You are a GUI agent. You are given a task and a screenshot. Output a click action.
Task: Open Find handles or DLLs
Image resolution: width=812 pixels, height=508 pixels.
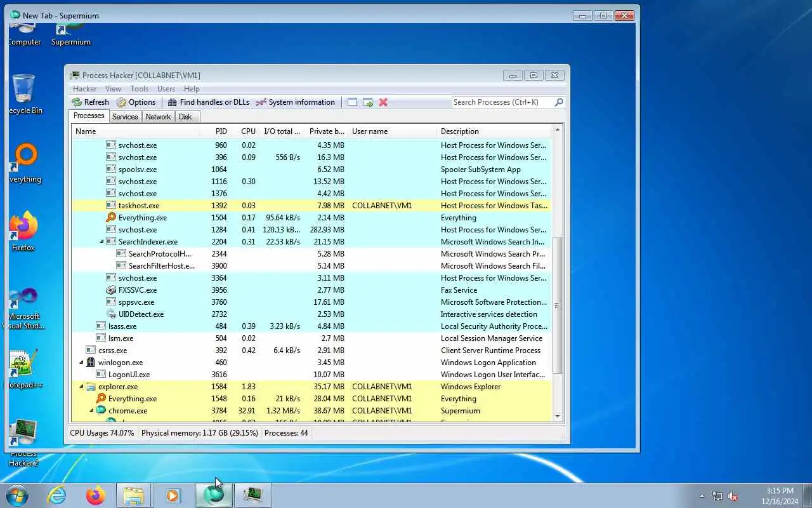(x=208, y=102)
